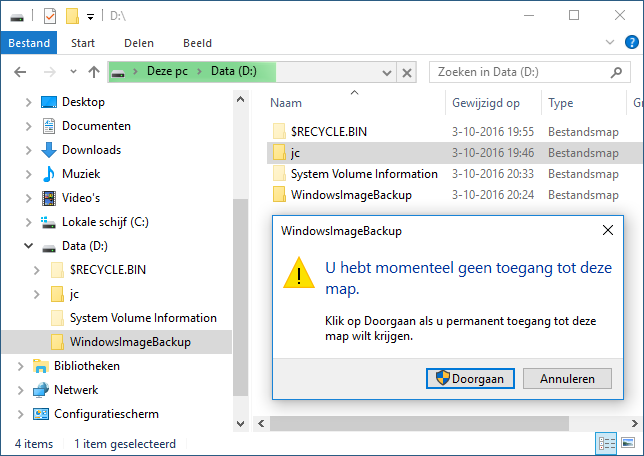Image resolution: width=644 pixels, height=456 pixels.
Task: Select System Volume Information in file list
Action: coord(364,174)
